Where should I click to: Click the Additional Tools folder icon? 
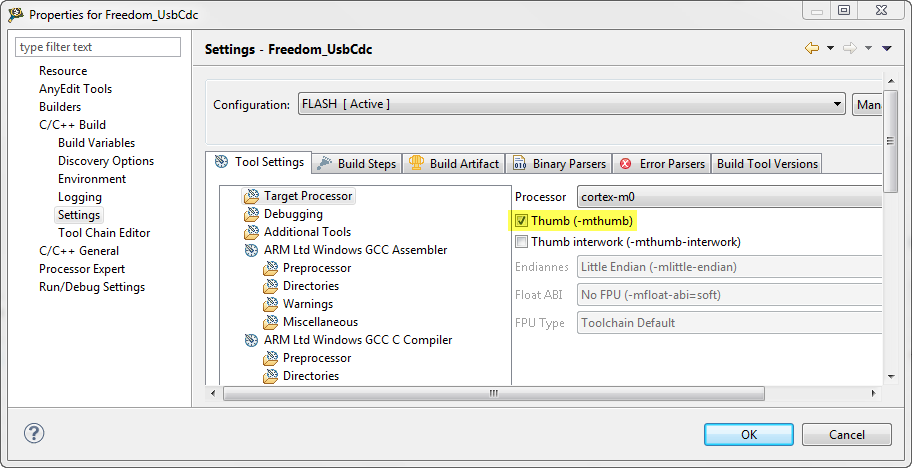point(250,232)
